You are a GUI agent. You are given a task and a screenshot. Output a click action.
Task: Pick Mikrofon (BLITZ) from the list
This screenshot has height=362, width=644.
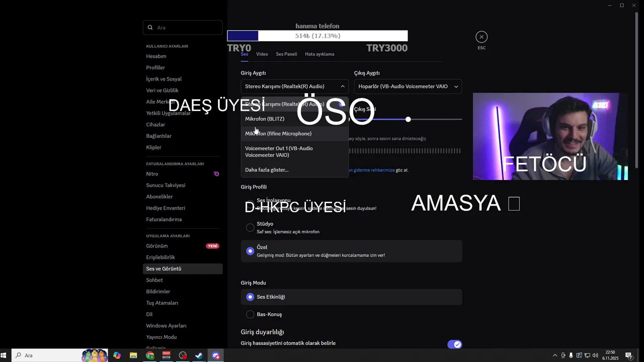click(x=294, y=119)
